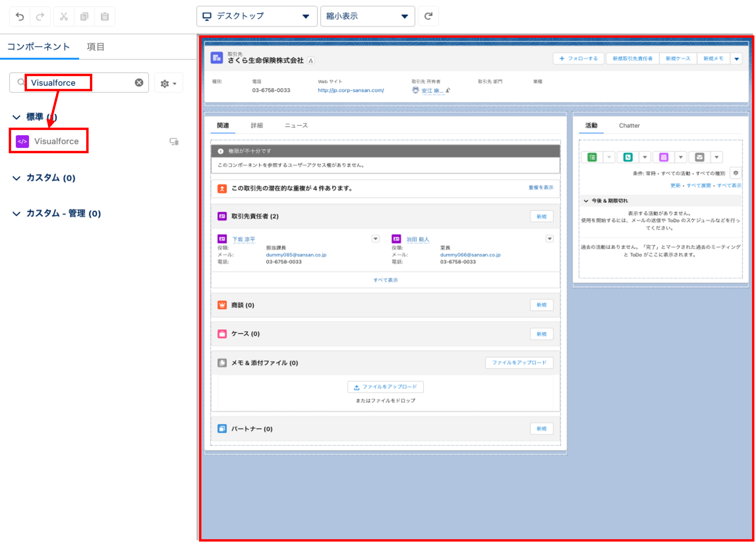Open the component search gear settings
Screen dimensions: 756x543
[x=168, y=83]
